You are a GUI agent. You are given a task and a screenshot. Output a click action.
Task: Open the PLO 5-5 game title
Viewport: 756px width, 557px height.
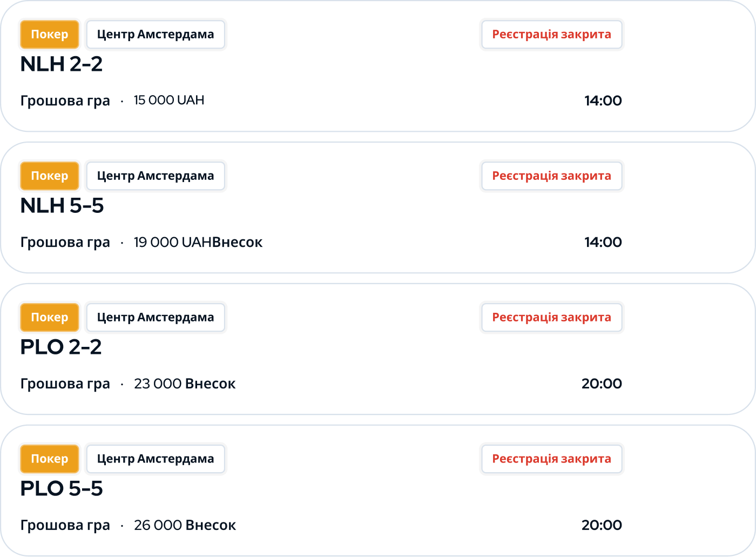(62, 489)
